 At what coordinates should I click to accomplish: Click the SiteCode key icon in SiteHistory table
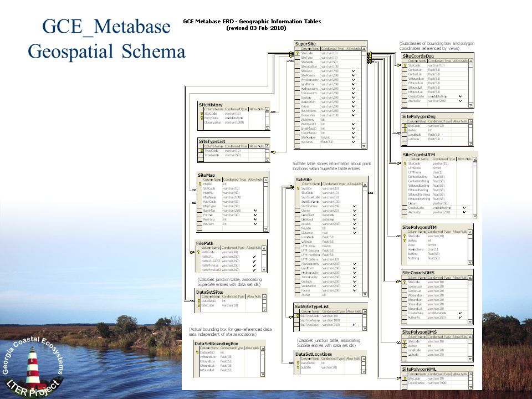(x=202, y=114)
